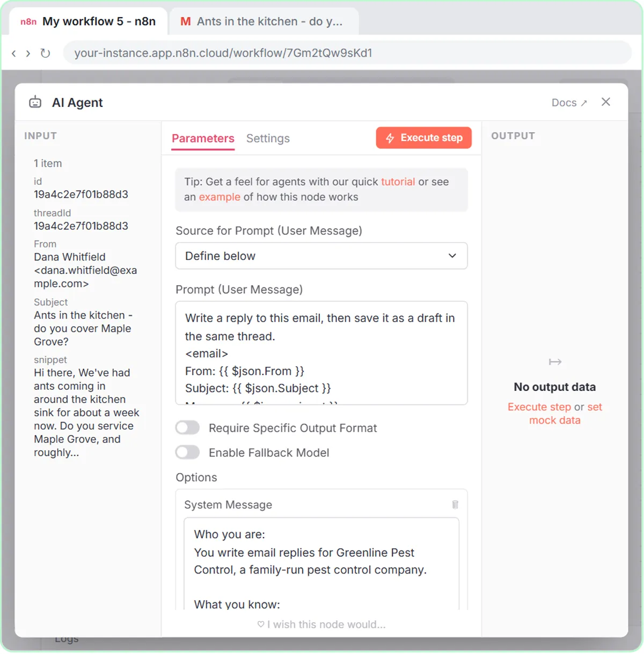
Task: Click the I wish this node would link
Action: 321,624
